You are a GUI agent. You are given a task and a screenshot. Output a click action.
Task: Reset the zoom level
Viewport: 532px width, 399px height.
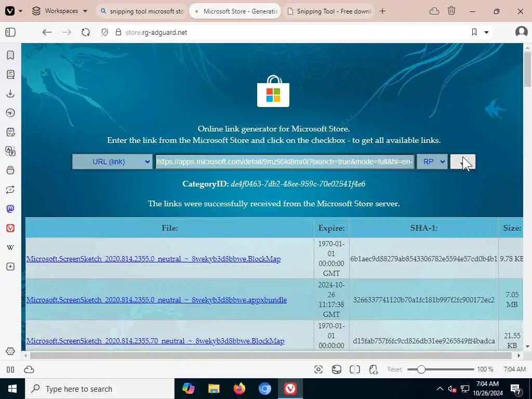tap(394, 369)
